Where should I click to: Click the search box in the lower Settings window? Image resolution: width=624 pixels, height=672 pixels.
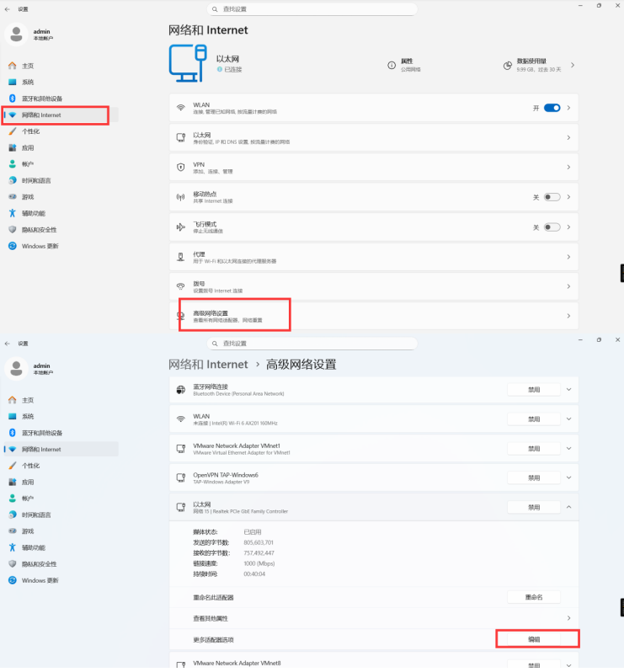click(x=312, y=344)
